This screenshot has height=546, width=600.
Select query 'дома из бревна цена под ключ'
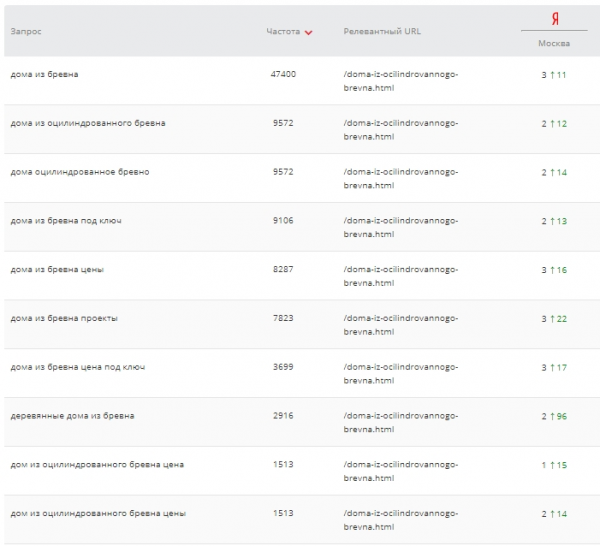(x=78, y=367)
